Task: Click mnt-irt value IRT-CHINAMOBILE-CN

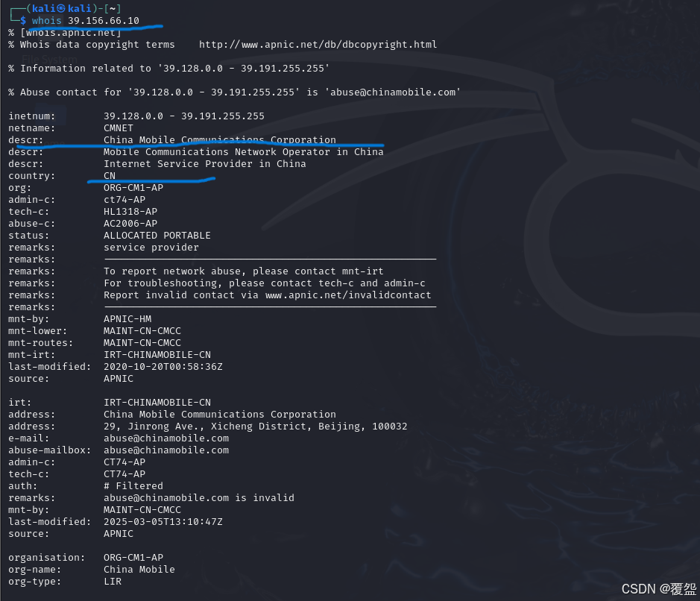Action: 157,355
